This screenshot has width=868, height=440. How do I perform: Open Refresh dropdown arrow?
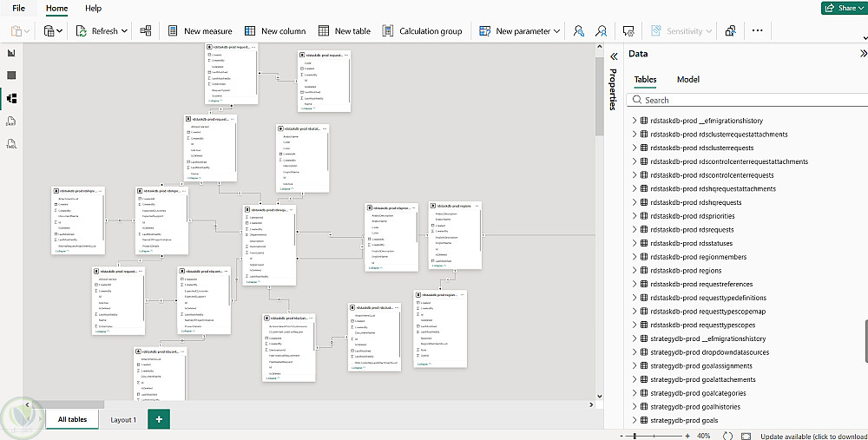[x=124, y=31]
